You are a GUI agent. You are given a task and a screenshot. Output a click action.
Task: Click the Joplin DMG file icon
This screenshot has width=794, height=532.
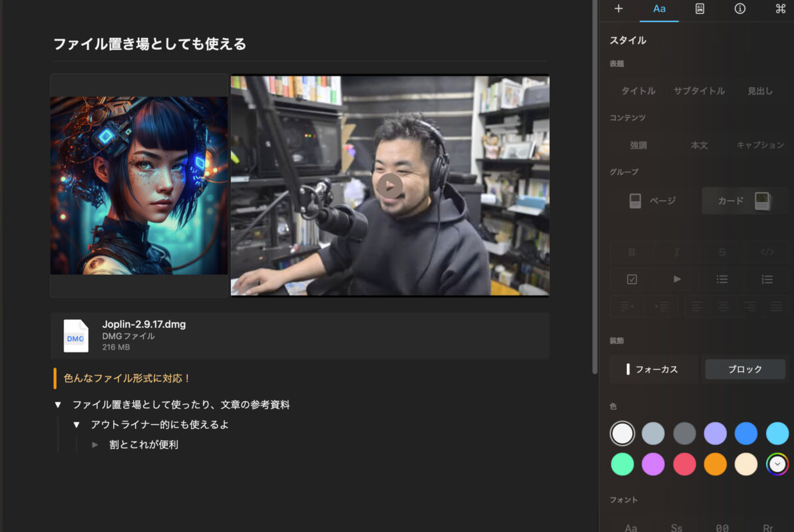coord(76,336)
